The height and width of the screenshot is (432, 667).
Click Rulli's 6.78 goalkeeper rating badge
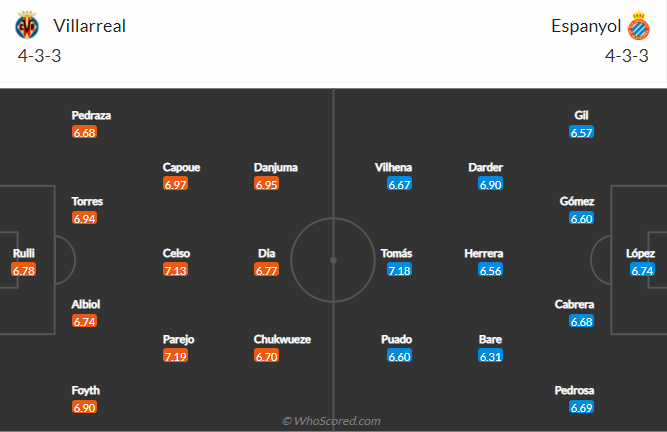(x=24, y=271)
